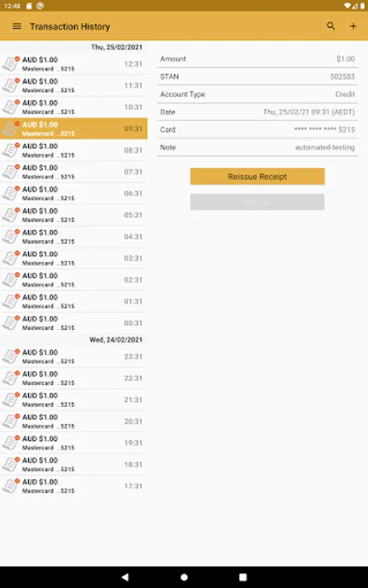This screenshot has height=588, width=368.
Task: Tap the Thu, 25/02/2021 date header
Action: pyautogui.click(x=116, y=47)
